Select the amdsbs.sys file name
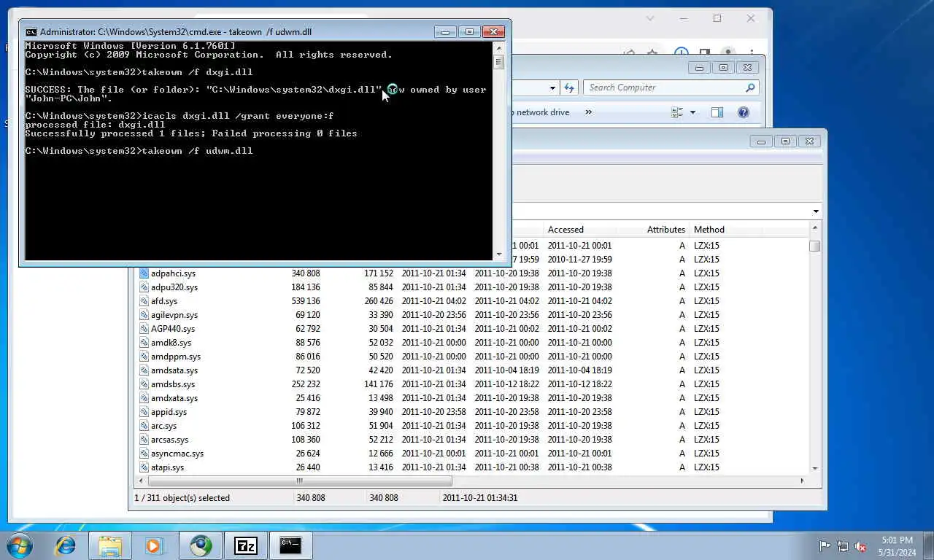The height and width of the screenshot is (560, 934). tap(173, 384)
